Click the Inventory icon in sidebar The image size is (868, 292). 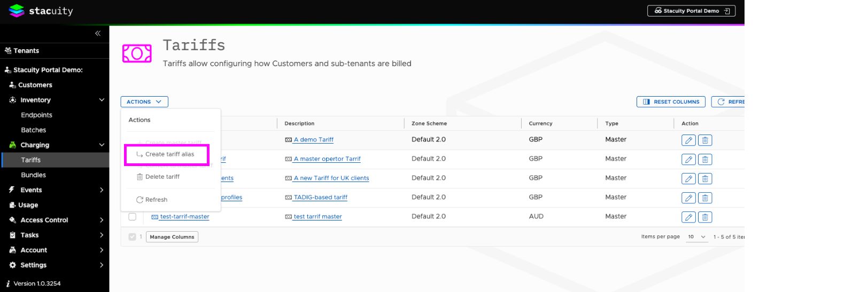coord(12,100)
